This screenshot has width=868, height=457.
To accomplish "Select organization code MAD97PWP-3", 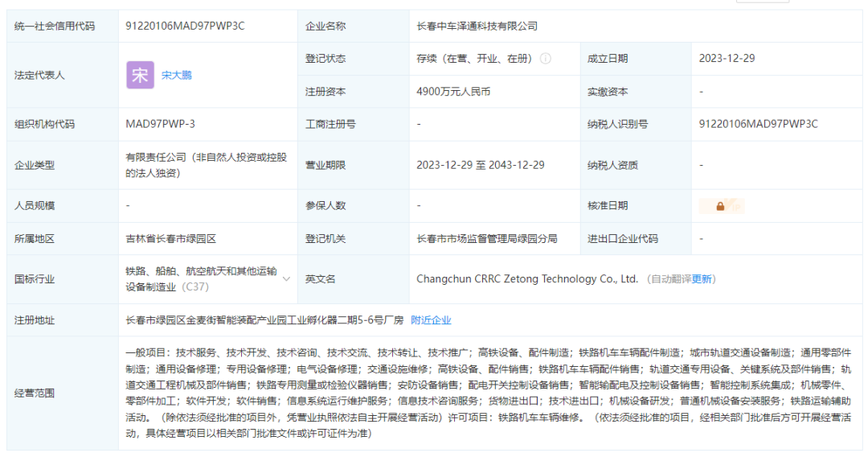I will coord(160,124).
